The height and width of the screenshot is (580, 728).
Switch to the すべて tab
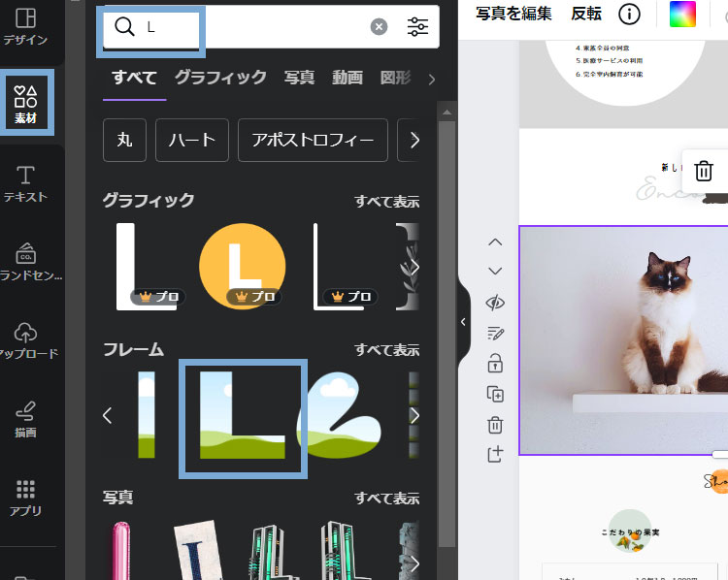[x=134, y=77]
